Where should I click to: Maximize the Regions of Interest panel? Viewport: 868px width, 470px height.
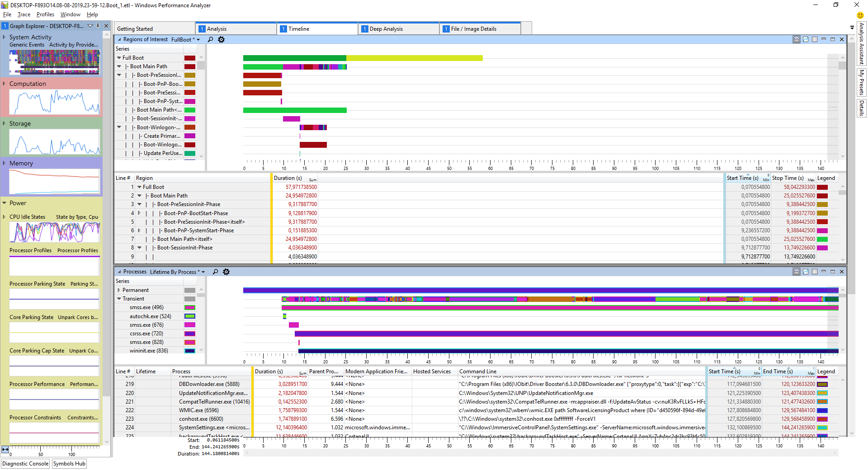pos(833,39)
